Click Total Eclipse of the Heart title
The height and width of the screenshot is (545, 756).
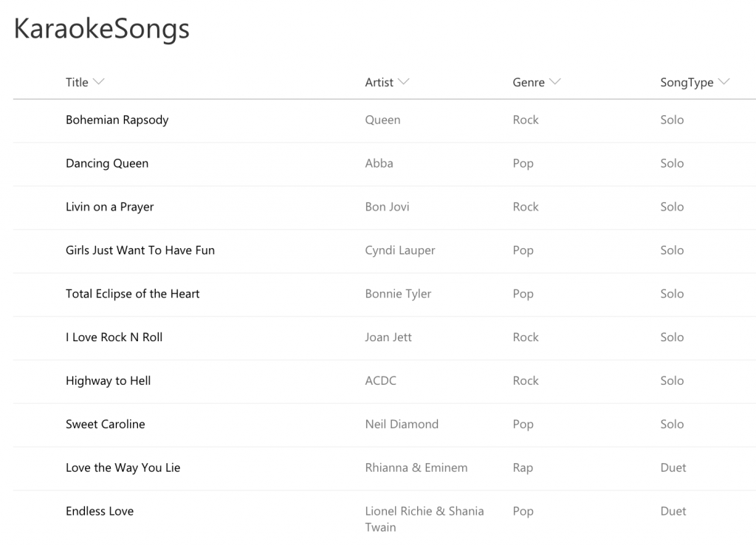[x=133, y=294]
